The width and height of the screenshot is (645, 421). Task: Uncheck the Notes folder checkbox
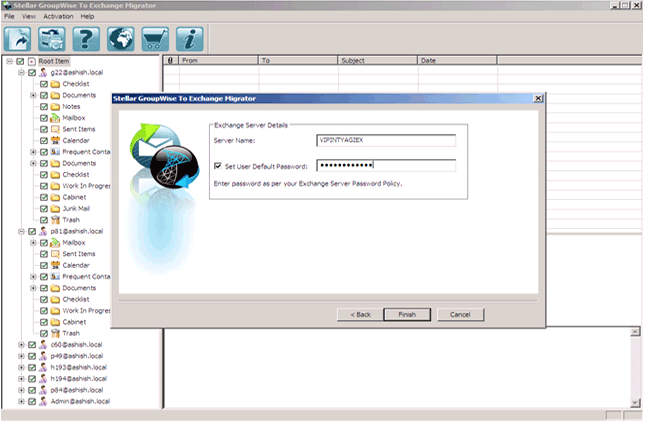44,107
